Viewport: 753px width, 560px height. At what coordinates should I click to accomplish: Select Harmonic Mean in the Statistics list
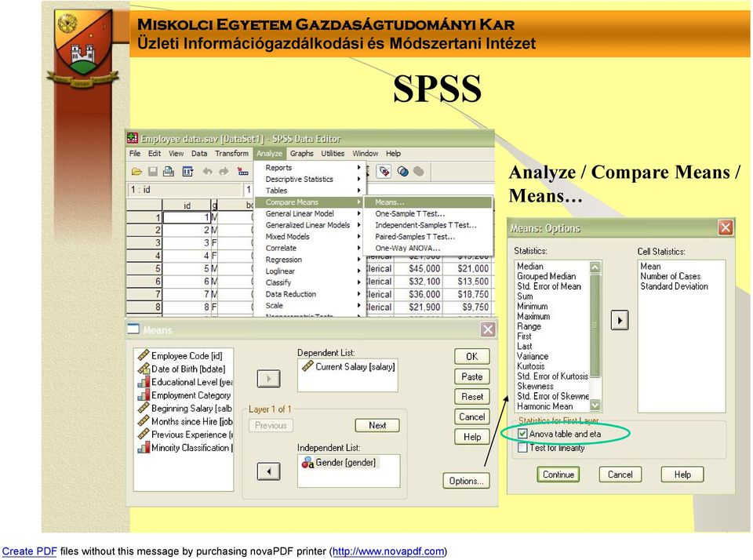[545, 406]
